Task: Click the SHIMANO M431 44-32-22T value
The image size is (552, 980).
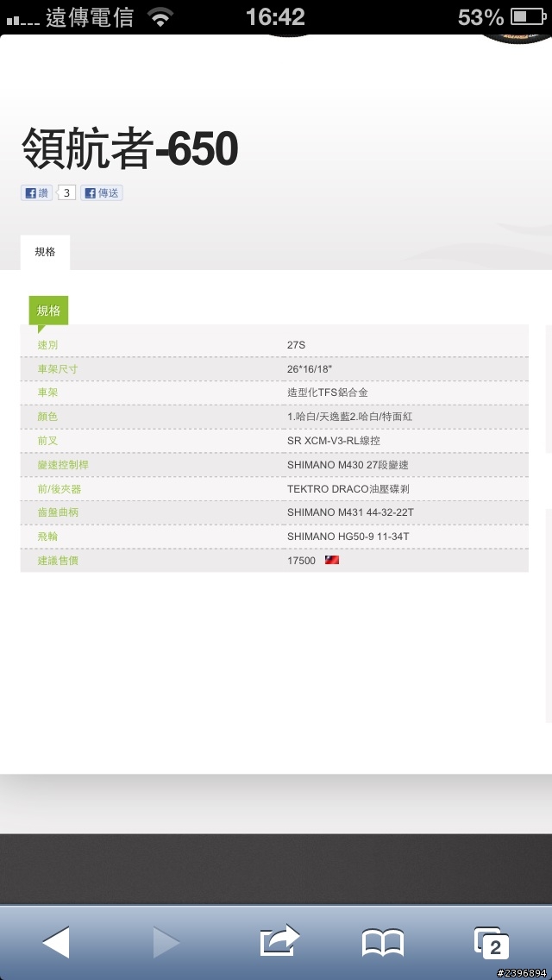Action: [x=350, y=512]
